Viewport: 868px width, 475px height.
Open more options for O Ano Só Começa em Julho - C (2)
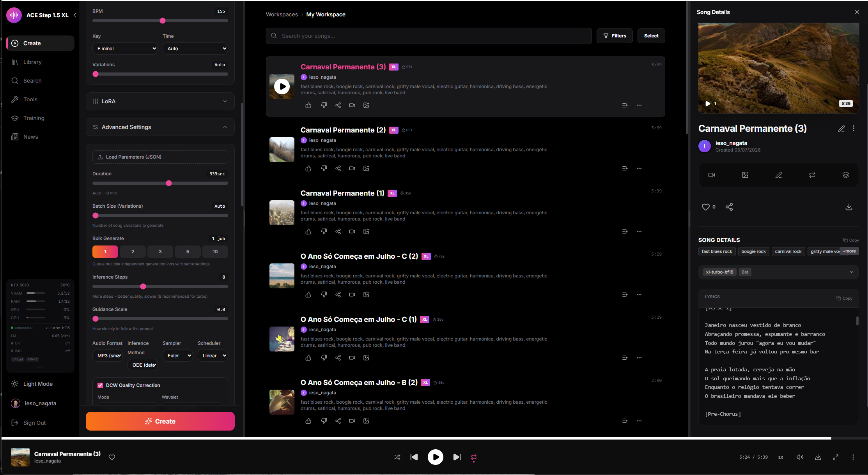(639, 295)
